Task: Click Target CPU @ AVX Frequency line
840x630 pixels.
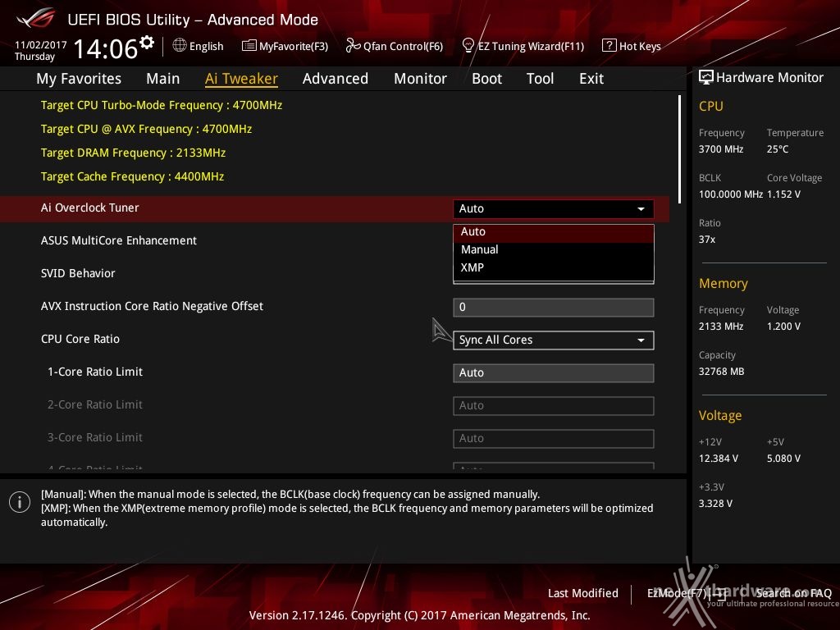Action: [x=146, y=129]
